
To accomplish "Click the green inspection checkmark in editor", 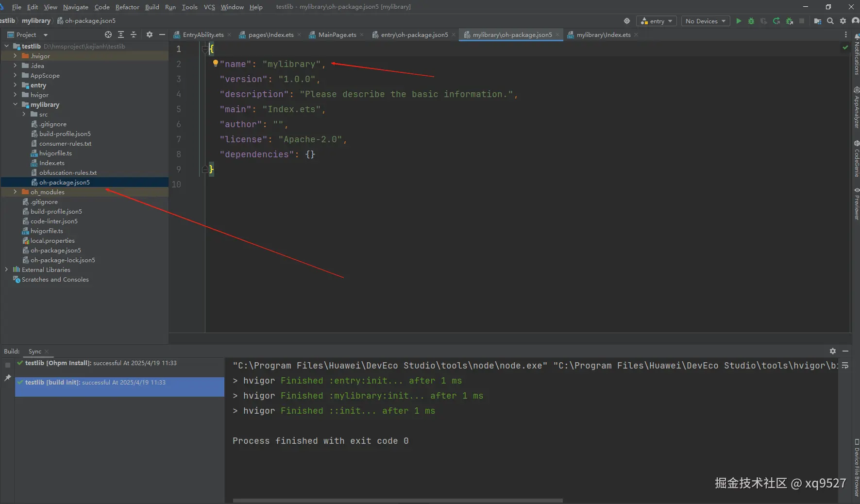I will point(845,47).
